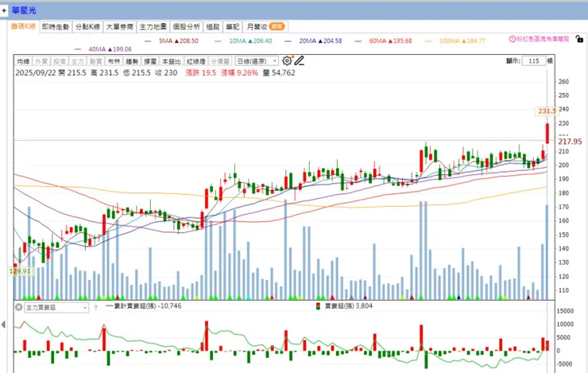Click the 粉紅色區塊為當沖股 notice link

coord(543,39)
